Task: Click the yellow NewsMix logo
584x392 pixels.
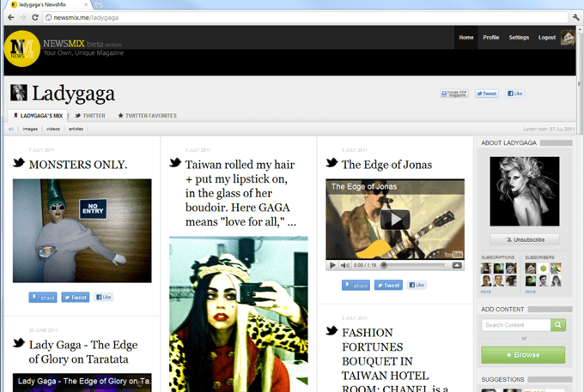Action: click(x=22, y=48)
